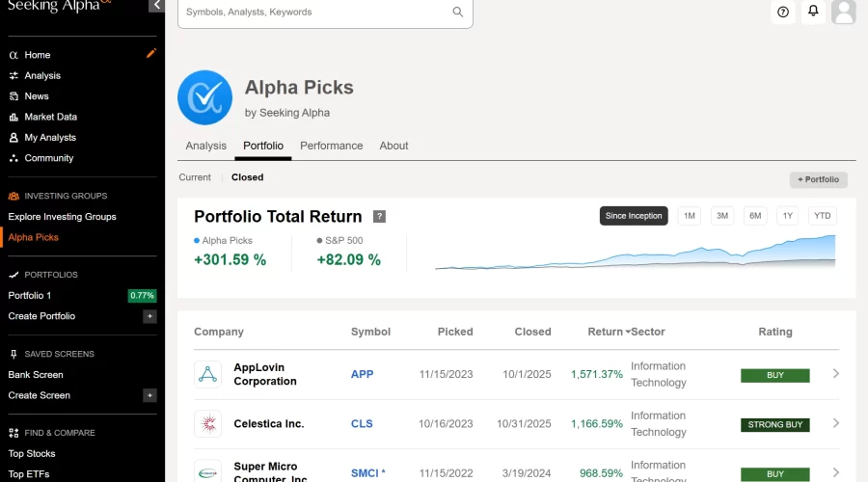
Task: Click the Picked column header
Action: click(x=455, y=332)
